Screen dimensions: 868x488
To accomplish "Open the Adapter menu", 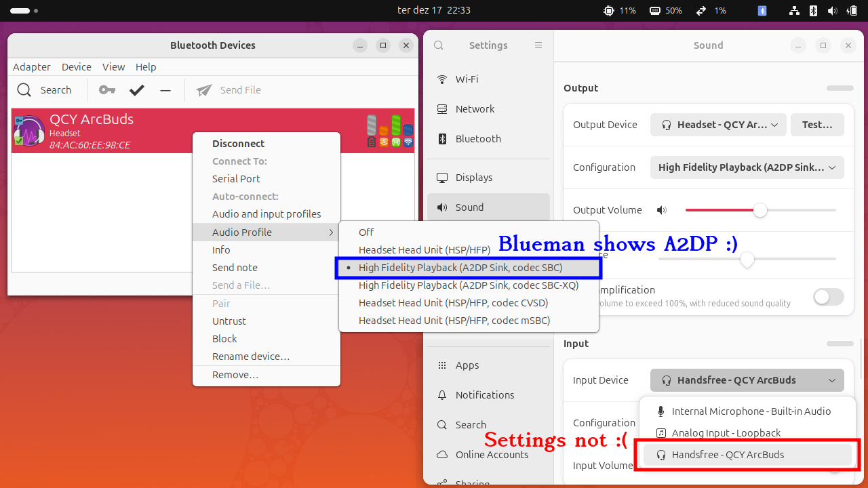I will coord(32,67).
